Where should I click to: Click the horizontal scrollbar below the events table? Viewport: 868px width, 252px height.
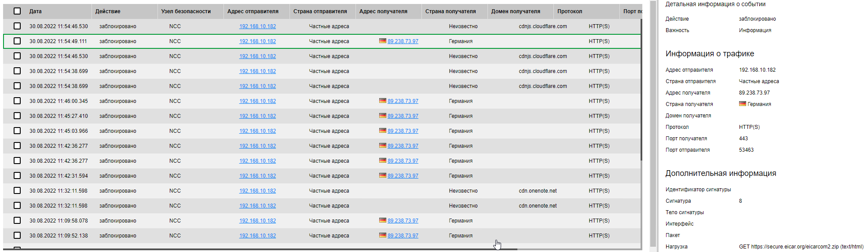[264, 249]
